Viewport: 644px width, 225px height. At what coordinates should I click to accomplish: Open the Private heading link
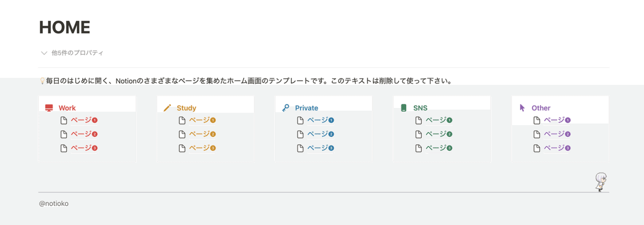pos(306,108)
